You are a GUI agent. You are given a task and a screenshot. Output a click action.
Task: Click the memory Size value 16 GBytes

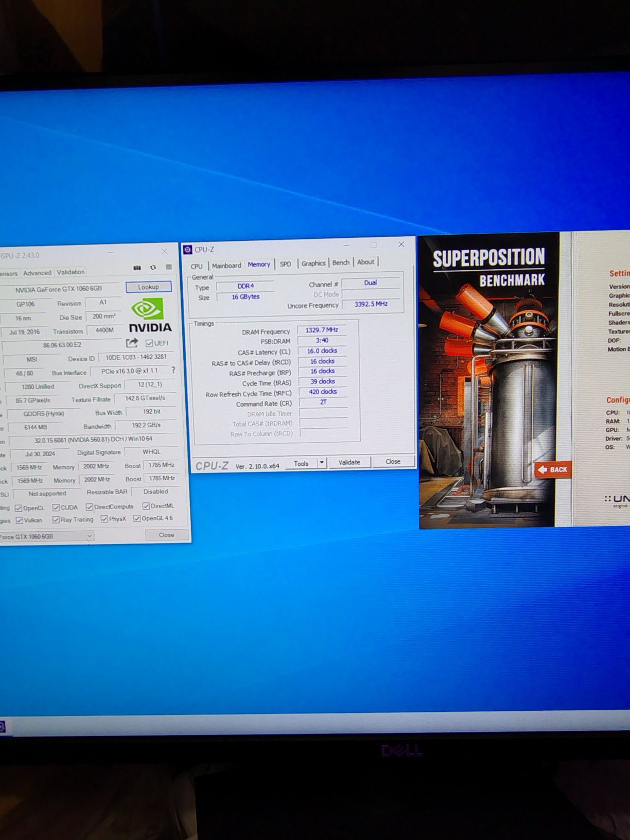[x=246, y=297]
